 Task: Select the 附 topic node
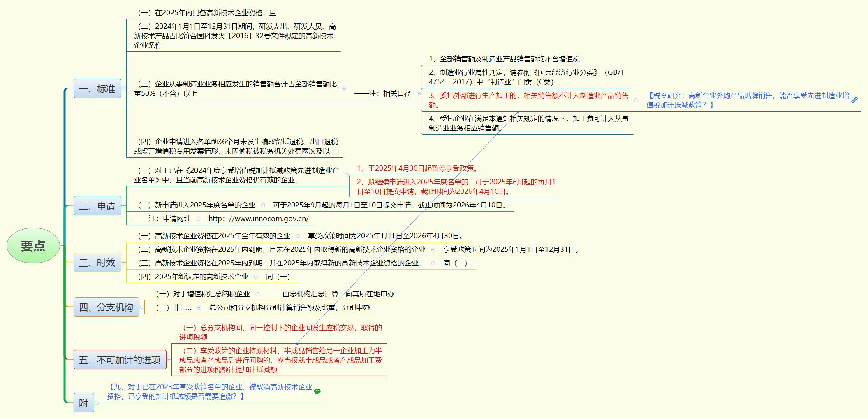(84, 403)
